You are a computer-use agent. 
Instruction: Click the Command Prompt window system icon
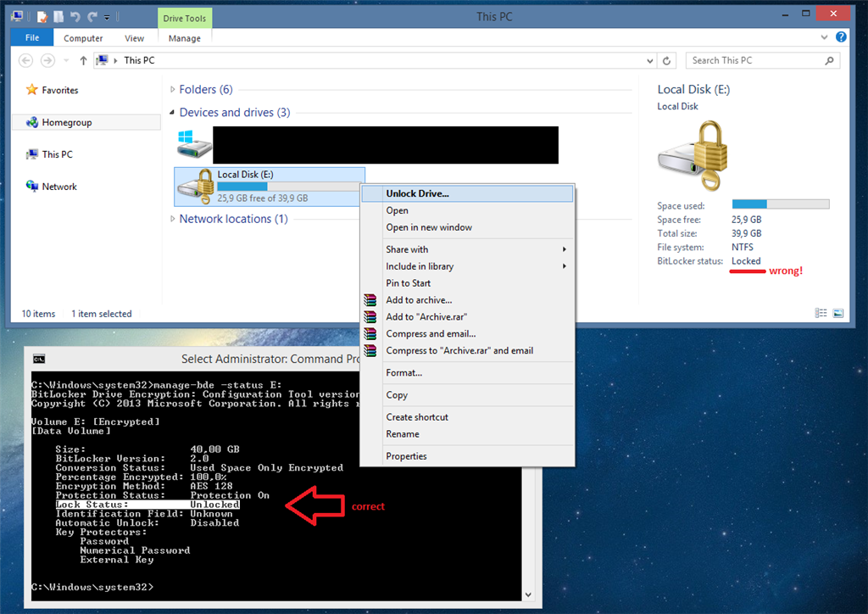tap(39, 359)
